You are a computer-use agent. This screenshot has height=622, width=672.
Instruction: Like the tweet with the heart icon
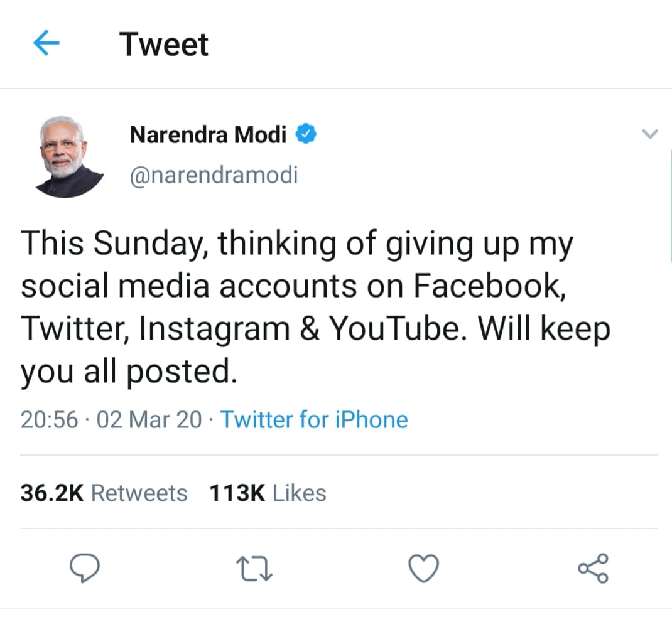[x=423, y=569]
